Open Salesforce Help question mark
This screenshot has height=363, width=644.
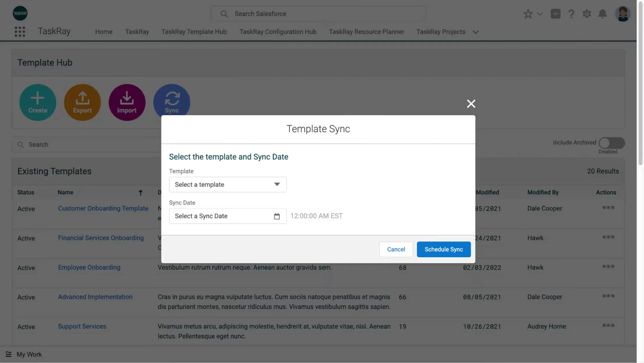click(571, 14)
